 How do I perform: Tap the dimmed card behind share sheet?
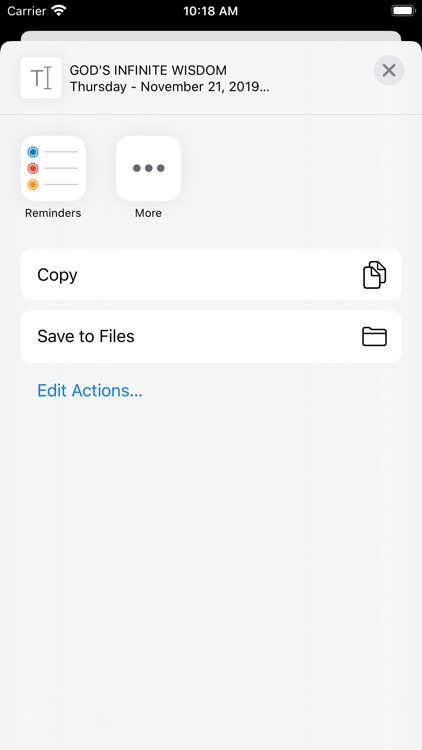tap(211, 36)
